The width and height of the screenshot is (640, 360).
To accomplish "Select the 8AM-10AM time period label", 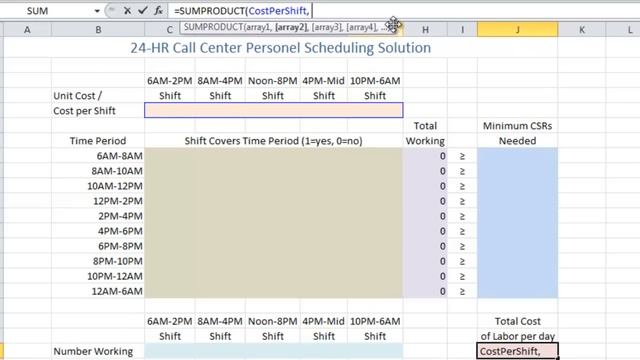I will click(x=117, y=171).
